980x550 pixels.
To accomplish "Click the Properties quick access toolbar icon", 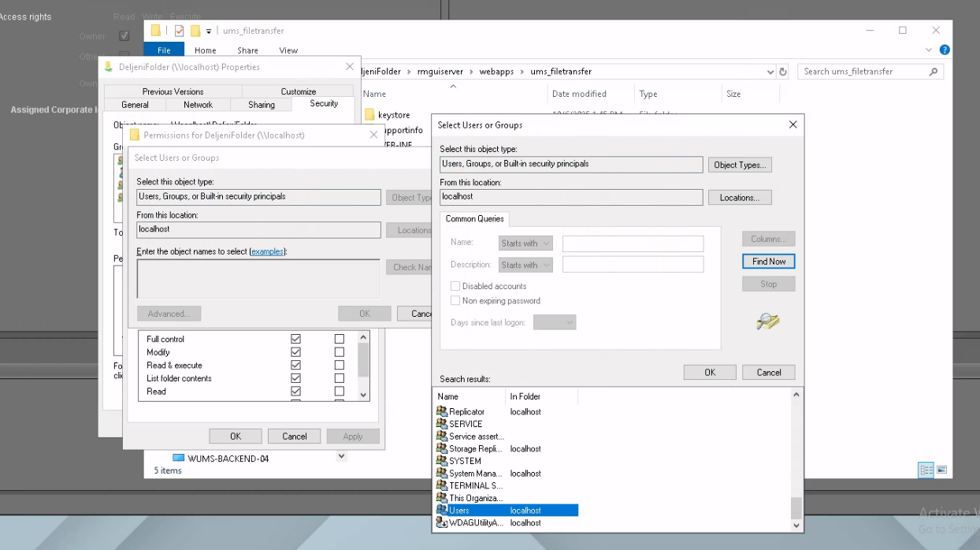I will click(179, 31).
